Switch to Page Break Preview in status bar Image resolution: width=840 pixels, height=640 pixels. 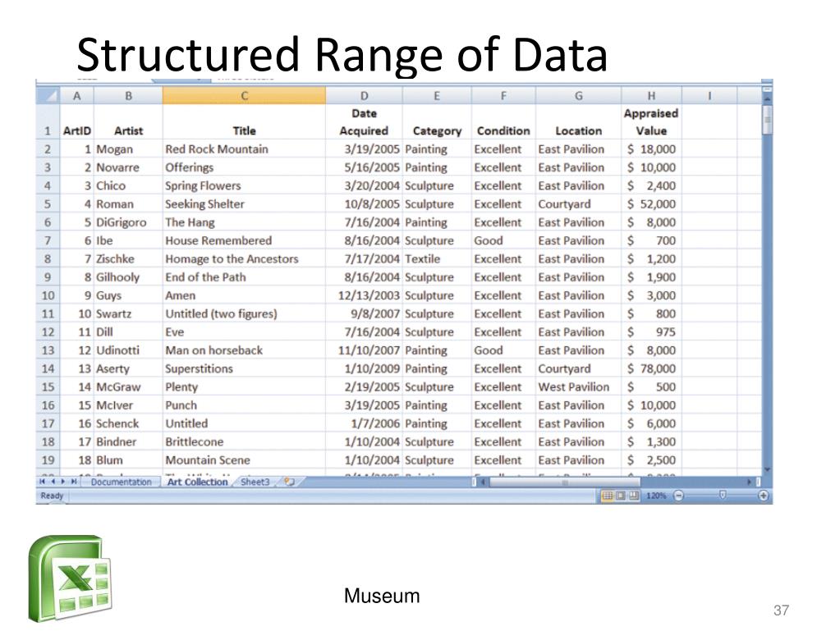(634, 496)
